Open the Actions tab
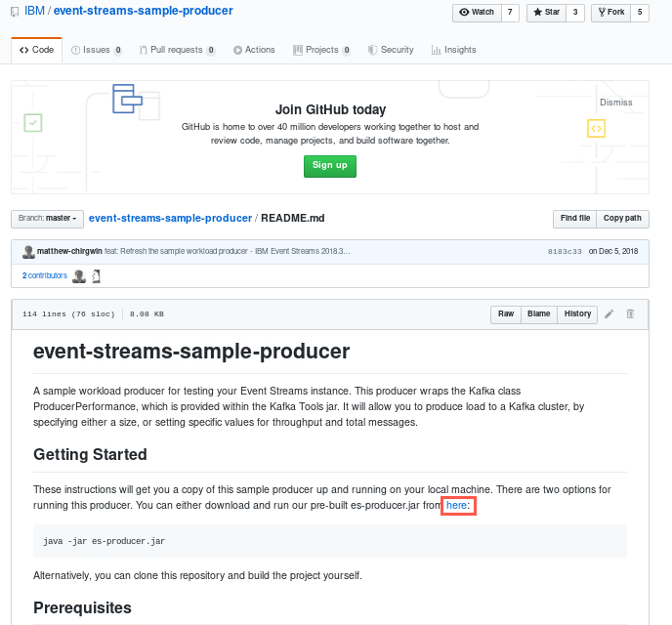The height and width of the screenshot is (625, 672). pos(254,50)
